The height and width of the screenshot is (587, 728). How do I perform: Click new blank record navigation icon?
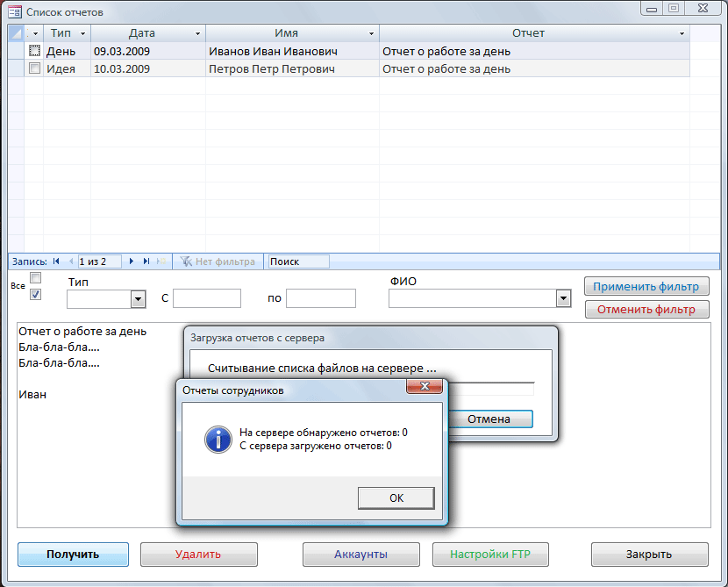[161, 261]
